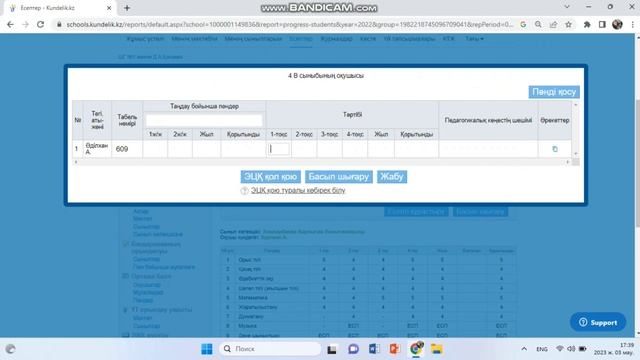Reload the Kundelik reports page
The height and width of the screenshot is (360, 640).
pyautogui.click(x=40, y=24)
